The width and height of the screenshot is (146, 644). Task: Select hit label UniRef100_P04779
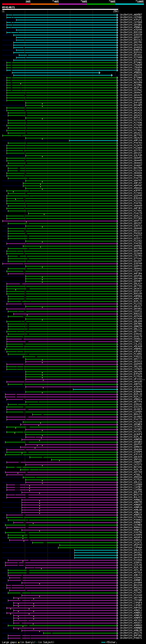131,419
